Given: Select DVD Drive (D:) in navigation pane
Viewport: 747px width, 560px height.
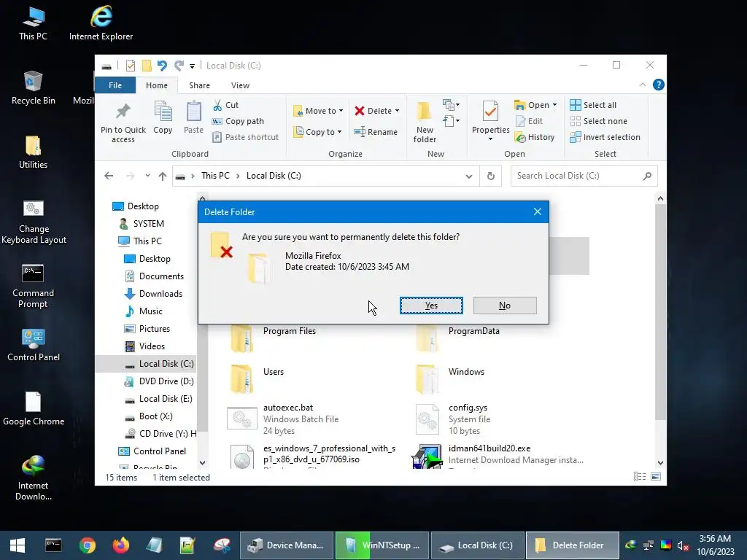Looking at the screenshot, I should click(158, 381).
